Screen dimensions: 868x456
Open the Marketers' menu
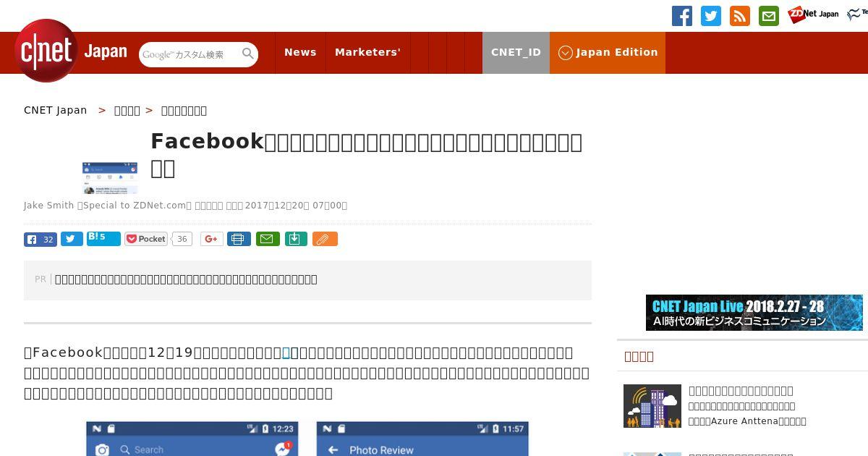pos(367,52)
